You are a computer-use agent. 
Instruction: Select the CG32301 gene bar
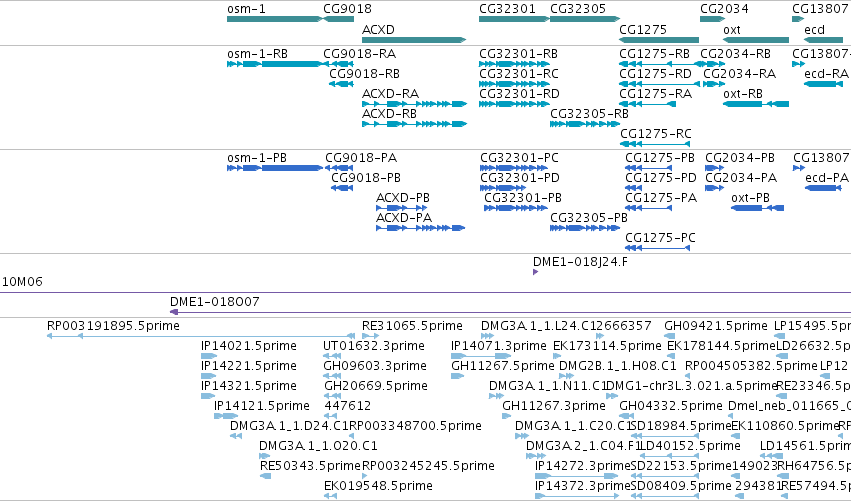[514, 19]
